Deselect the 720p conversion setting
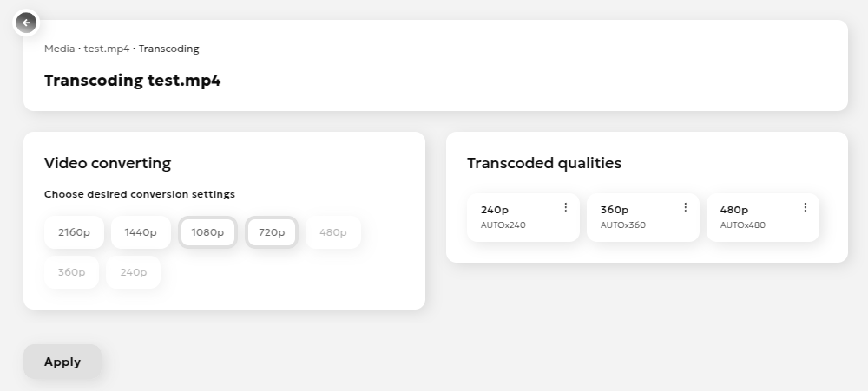The image size is (868, 391). (x=272, y=232)
